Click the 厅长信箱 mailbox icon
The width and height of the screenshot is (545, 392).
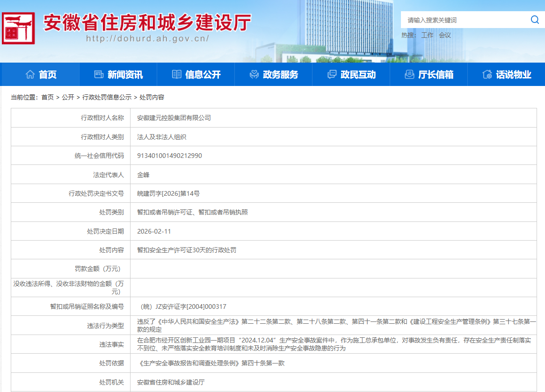409,74
